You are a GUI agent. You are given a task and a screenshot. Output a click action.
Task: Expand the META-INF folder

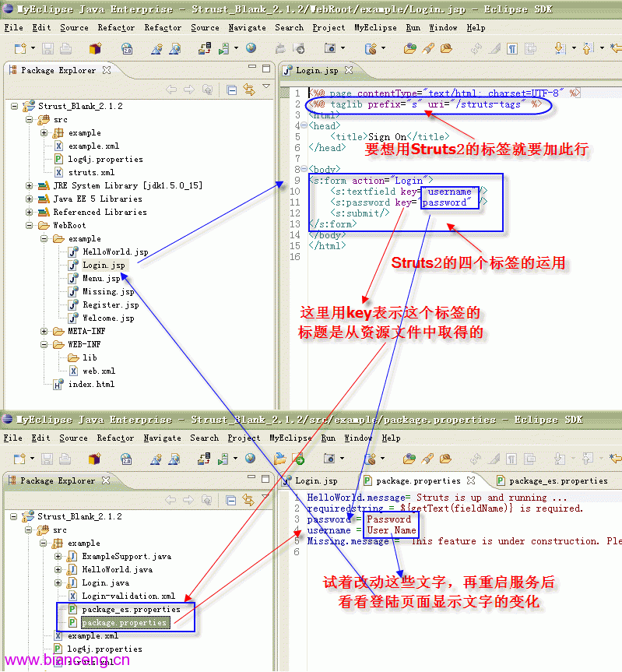[44, 331]
